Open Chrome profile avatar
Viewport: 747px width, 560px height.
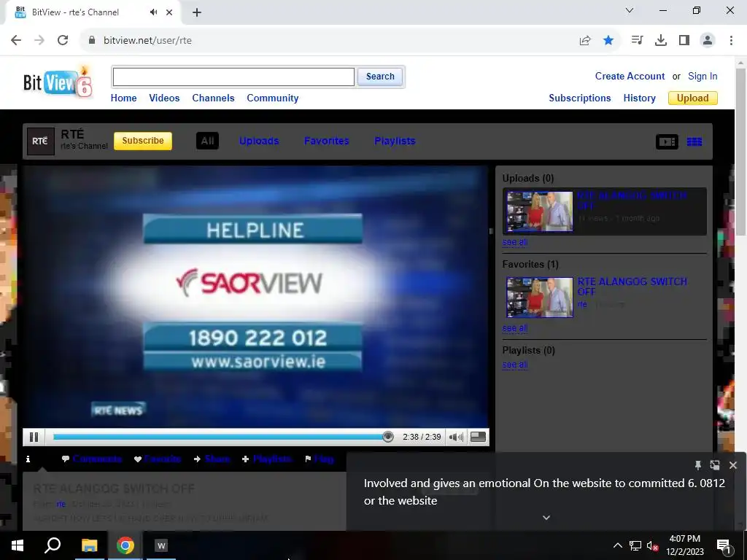(708, 41)
